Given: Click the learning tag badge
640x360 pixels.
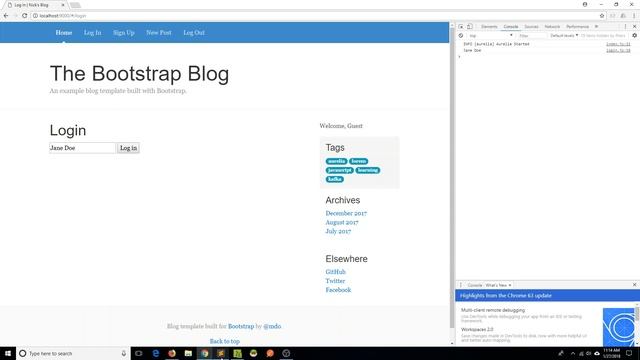Looking at the screenshot, I should click(x=367, y=170).
